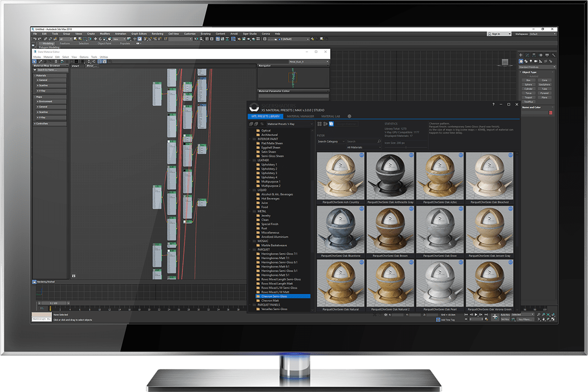Select the Helpers category icon
Screen dimensions: 588x392
[540, 61]
